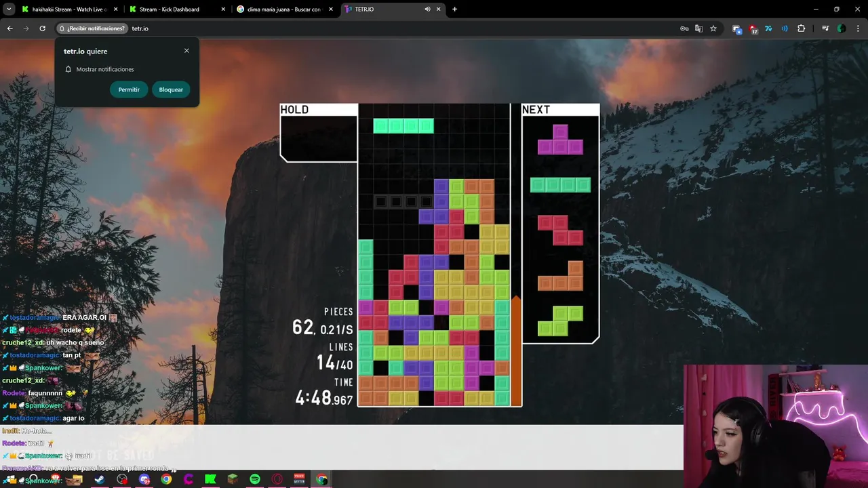Open Voicemeeter from the taskbar
This screenshot has height=488, width=868.
coord(299,479)
